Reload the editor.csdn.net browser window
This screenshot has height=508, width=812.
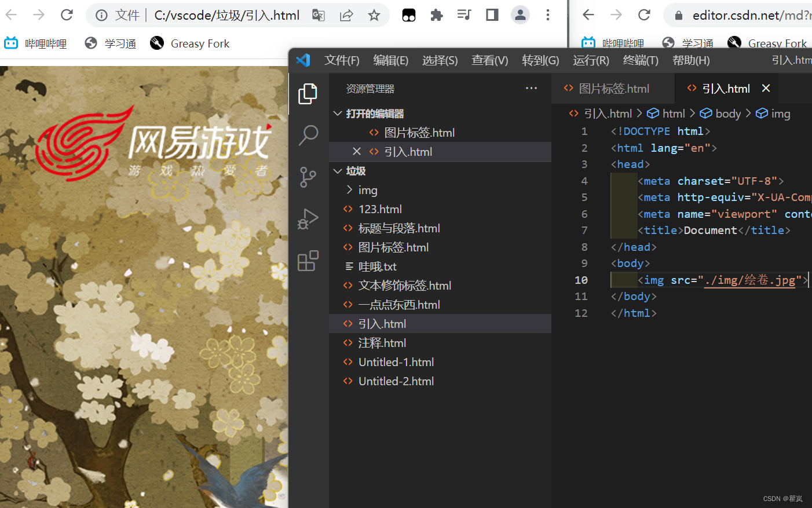coord(644,15)
